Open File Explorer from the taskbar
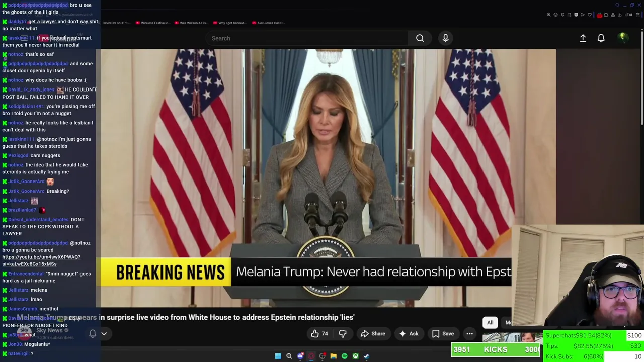This screenshot has height=362, width=644. coord(333,356)
